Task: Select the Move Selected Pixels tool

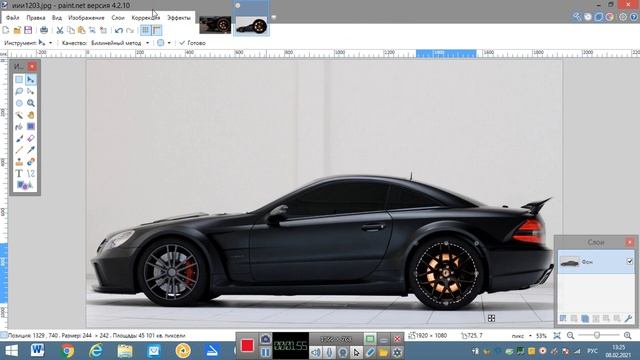Action: (31, 80)
